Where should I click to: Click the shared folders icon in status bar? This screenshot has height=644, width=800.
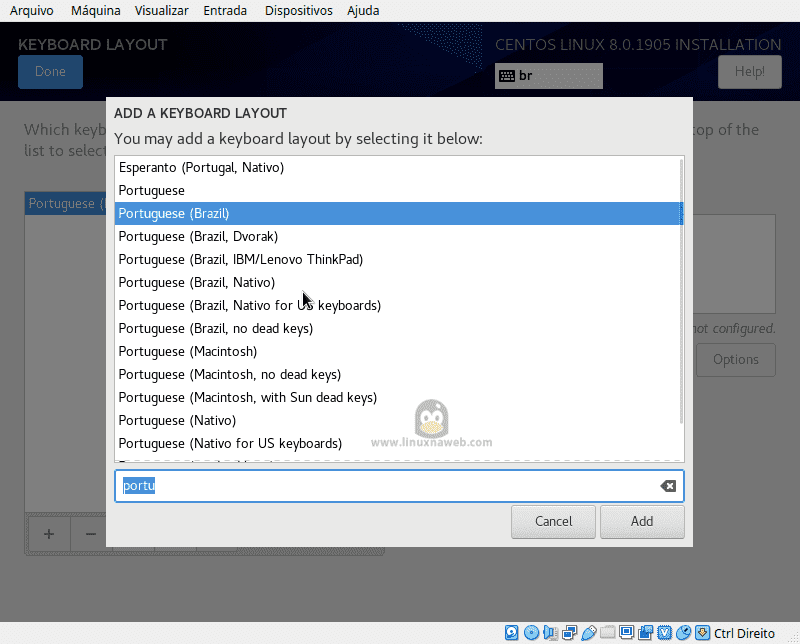pyautogui.click(x=607, y=633)
